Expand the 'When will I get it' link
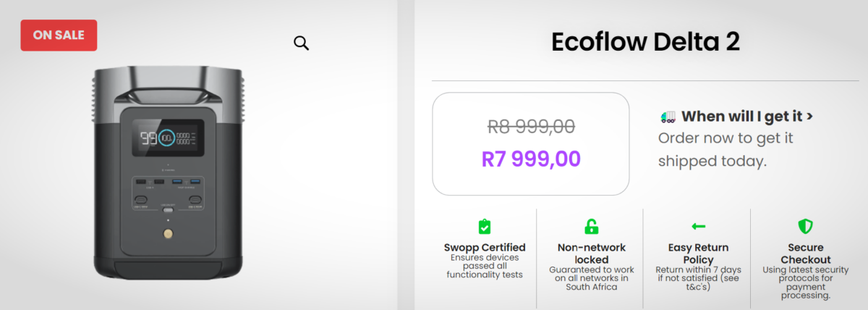868x310 pixels. tap(746, 117)
